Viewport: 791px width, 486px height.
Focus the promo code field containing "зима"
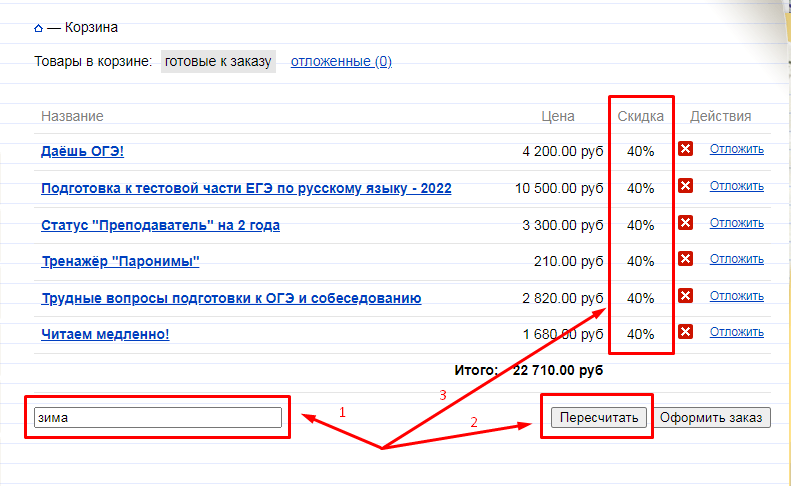pos(157,417)
